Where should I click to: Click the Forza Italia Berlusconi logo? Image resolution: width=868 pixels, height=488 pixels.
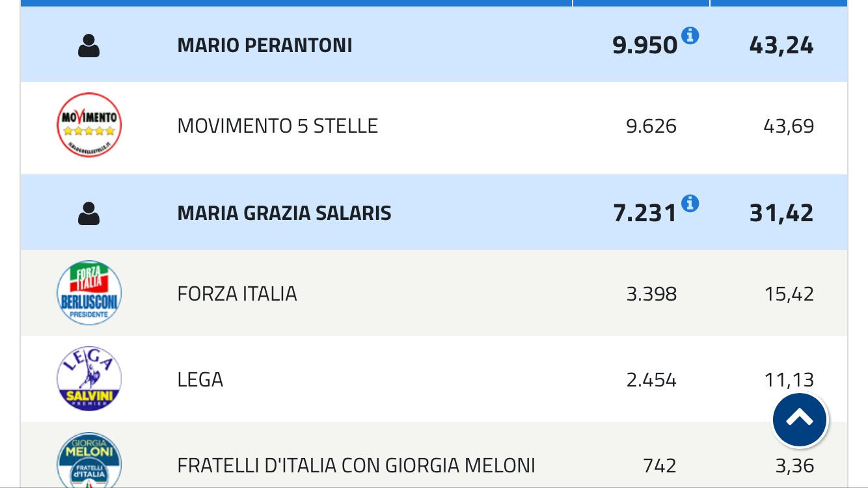click(x=89, y=293)
